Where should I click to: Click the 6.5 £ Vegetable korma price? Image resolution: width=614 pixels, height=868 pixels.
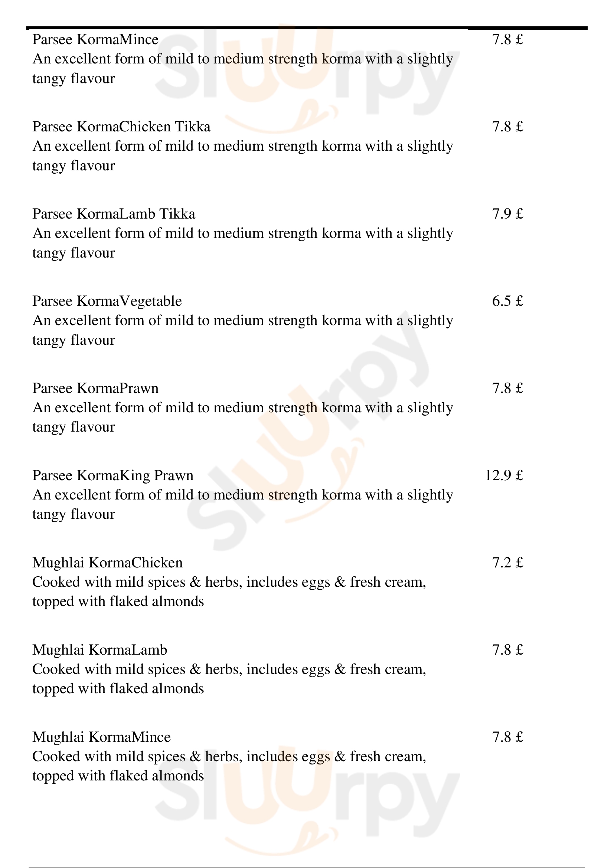[507, 301]
